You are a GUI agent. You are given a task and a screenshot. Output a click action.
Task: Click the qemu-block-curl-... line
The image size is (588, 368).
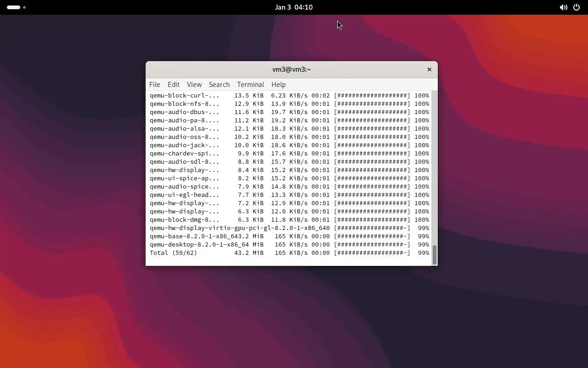(289, 96)
